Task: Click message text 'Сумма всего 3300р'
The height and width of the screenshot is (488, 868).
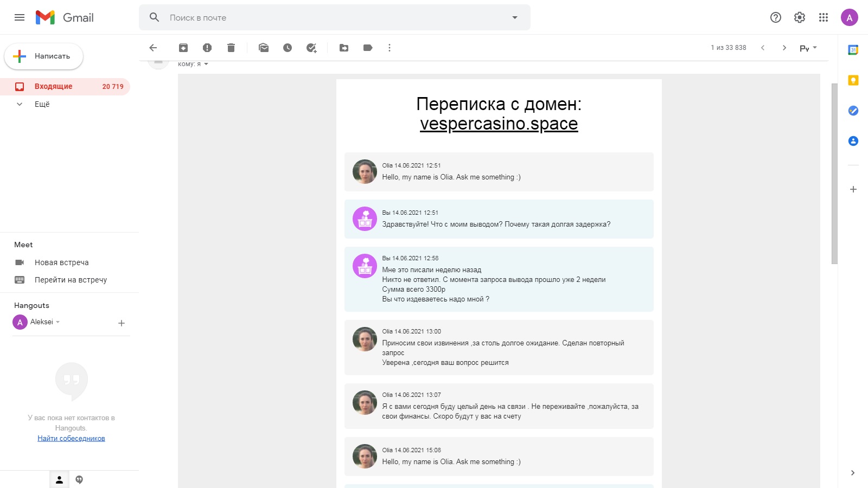Action: point(414,290)
